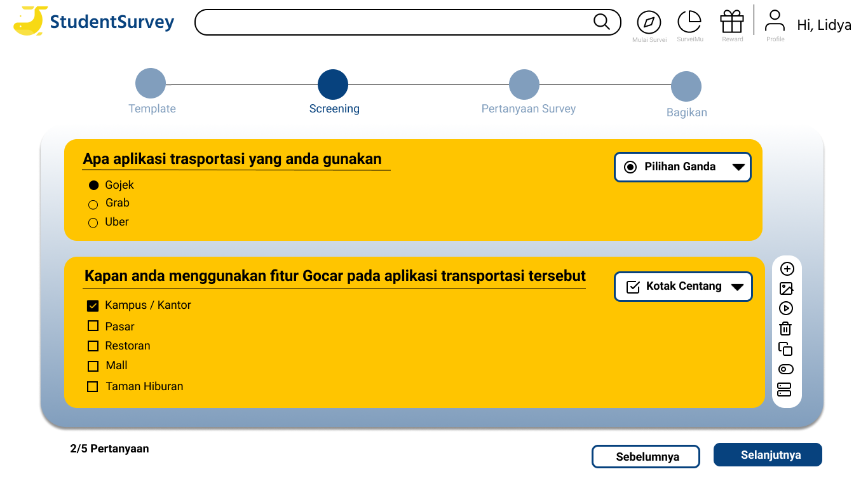Click the Selanjutnya button
868x488 pixels.
coord(768,455)
